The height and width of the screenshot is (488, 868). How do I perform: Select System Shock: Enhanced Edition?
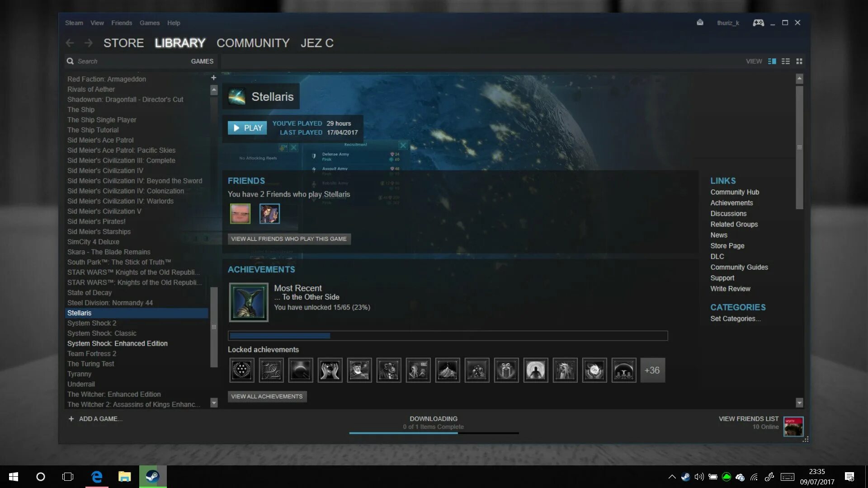(137, 343)
